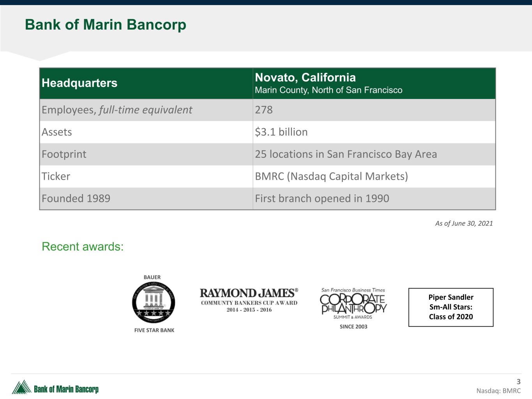The height and width of the screenshot is (399, 532).
Task: Click the 278 employees value
Action: (x=264, y=110)
